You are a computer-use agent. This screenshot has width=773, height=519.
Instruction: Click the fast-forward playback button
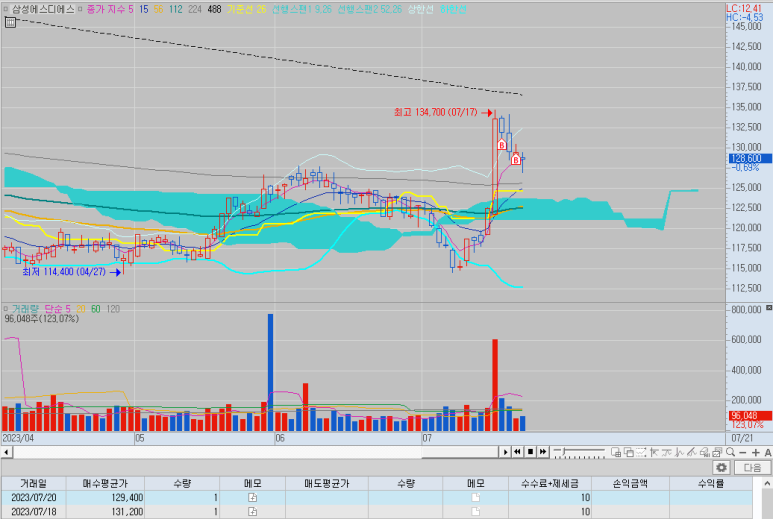click(543, 451)
